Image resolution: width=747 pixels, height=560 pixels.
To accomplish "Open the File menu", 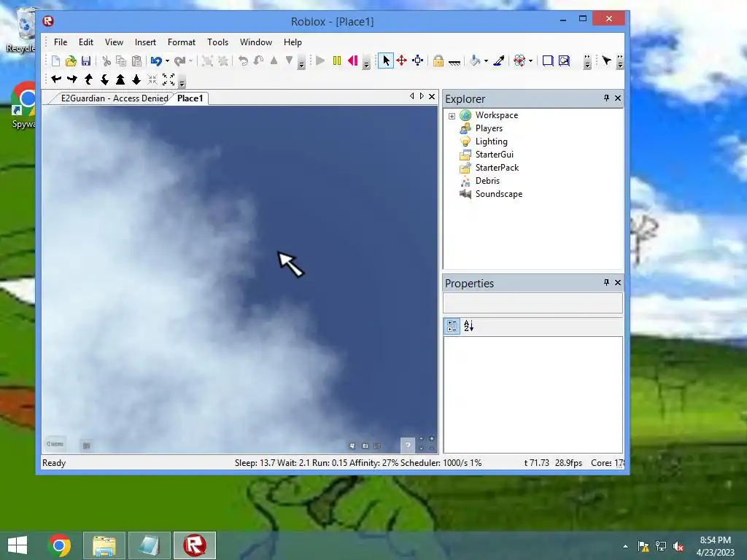I will (61, 42).
